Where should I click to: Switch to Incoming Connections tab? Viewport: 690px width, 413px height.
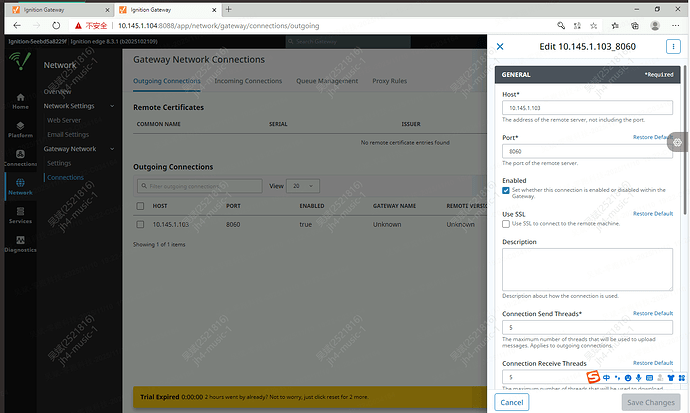click(248, 81)
